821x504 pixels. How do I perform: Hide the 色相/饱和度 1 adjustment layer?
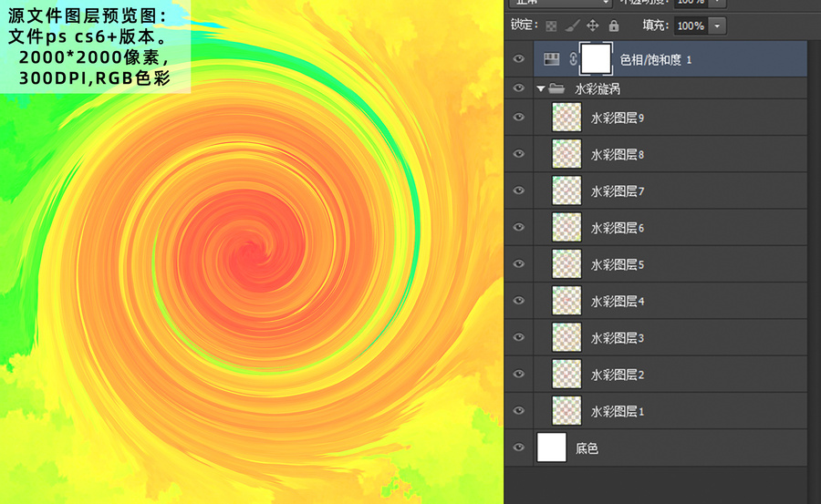tap(519, 59)
